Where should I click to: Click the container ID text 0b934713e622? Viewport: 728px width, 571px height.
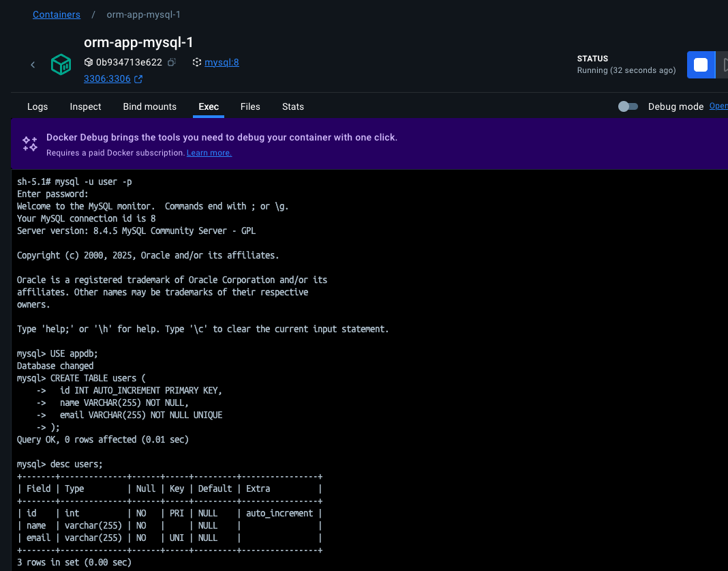(x=129, y=62)
